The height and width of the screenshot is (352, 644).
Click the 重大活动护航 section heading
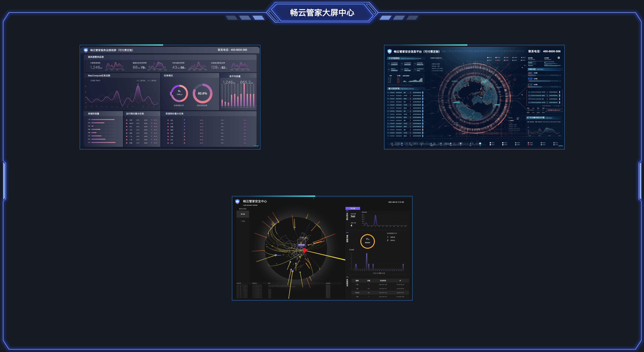[x=394, y=89]
